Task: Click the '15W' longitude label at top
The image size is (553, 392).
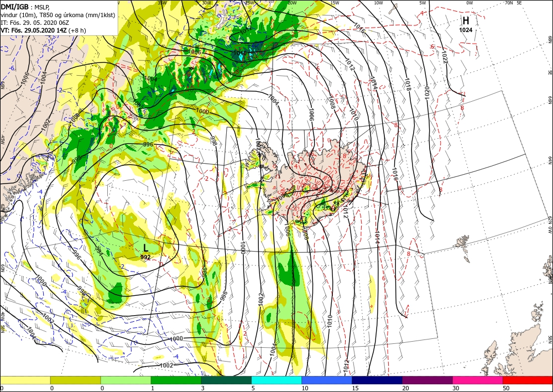Action: coord(335,3)
